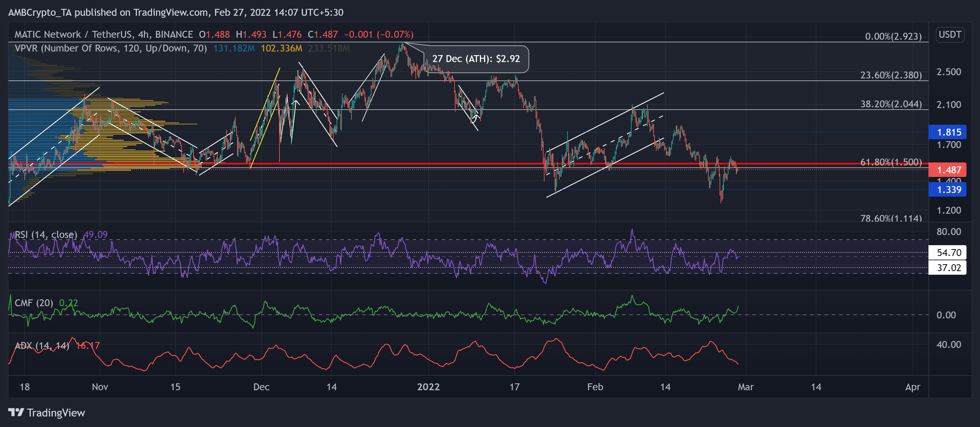Viewport: 980px width, 427px height.
Task: Click the 38.20%(2.044) Fibonacci label
Action: 891,104
